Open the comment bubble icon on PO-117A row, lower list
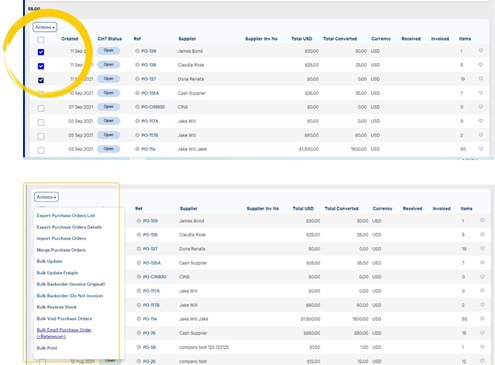This screenshot has height=365, width=495. coord(482,290)
